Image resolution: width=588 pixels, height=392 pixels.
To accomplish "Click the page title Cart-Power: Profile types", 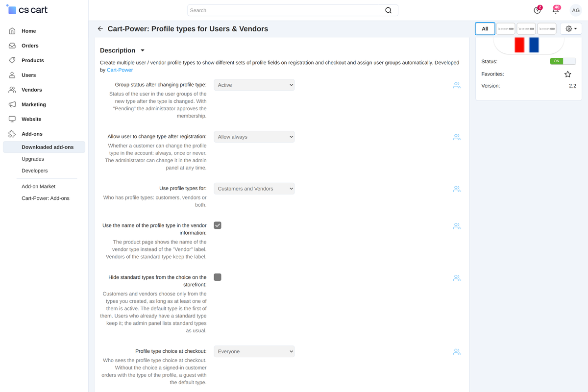I will [x=188, y=29].
